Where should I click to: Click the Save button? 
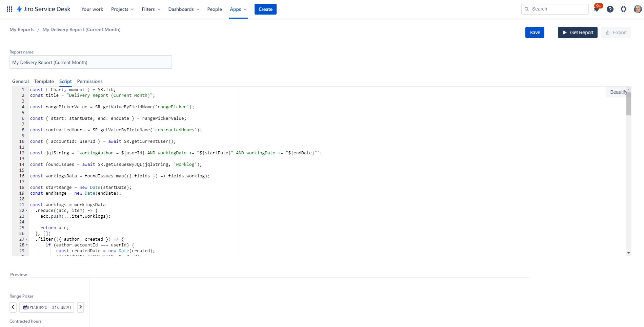tap(535, 32)
